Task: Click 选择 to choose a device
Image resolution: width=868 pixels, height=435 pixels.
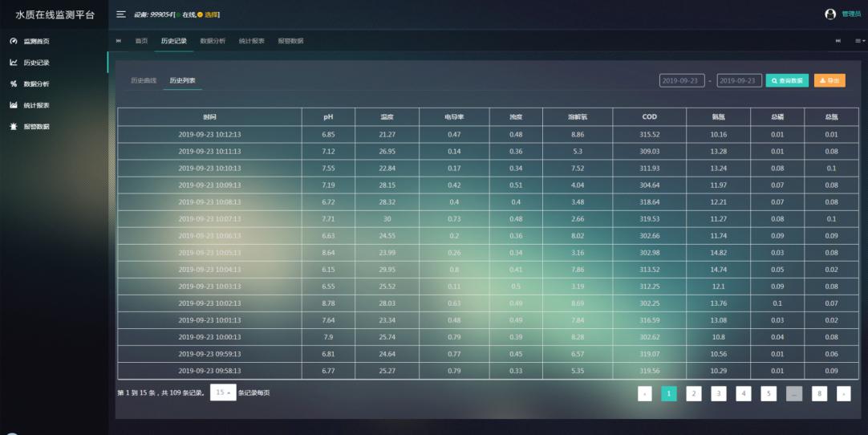Action: tap(212, 14)
